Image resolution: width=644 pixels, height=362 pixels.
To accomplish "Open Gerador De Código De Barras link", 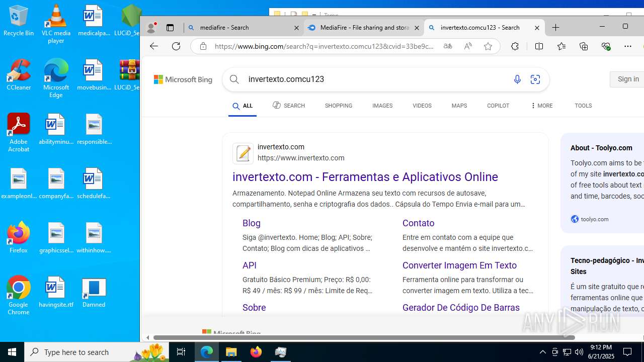I will coord(461,308).
